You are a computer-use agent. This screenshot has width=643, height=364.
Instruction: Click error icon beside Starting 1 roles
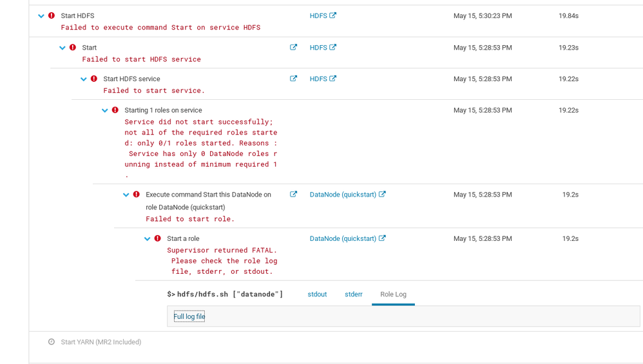(115, 110)
